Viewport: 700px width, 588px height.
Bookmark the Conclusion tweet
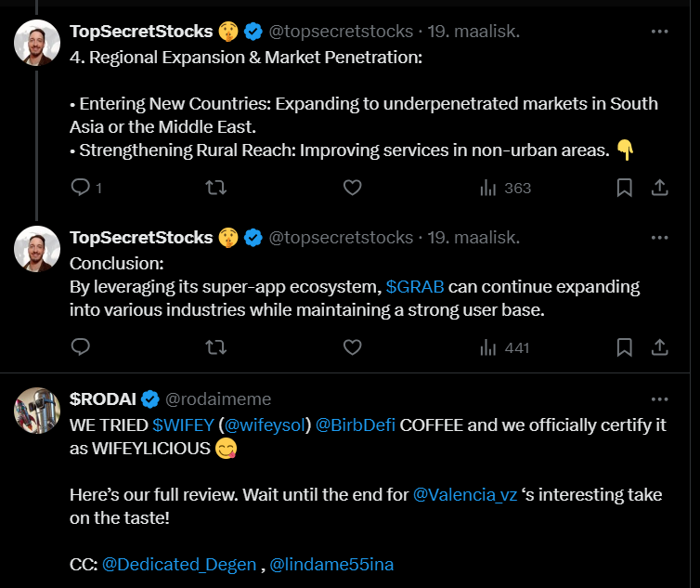tap(625, 347)
